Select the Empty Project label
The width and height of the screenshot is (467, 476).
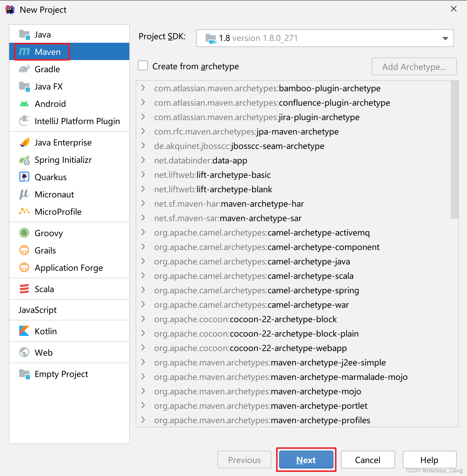61,374
